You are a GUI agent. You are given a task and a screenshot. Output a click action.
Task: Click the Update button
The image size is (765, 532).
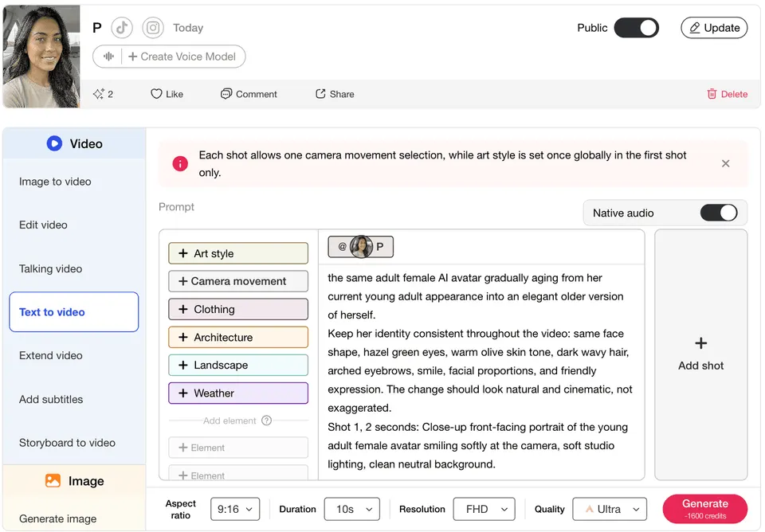(714, 28)
